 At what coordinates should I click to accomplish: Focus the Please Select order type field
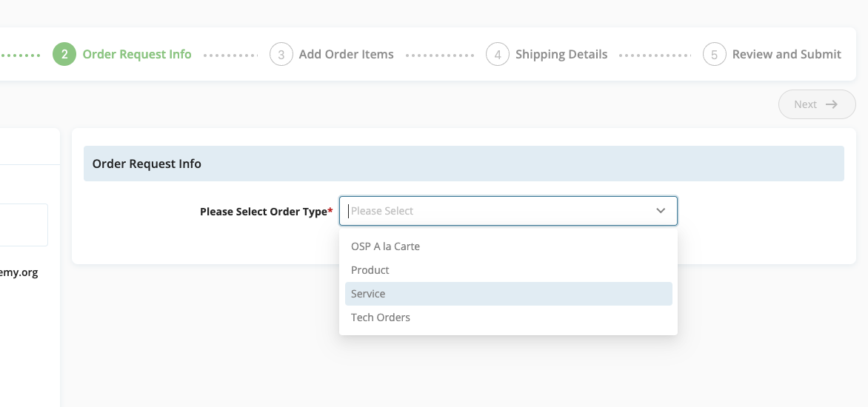click(508, 211)
